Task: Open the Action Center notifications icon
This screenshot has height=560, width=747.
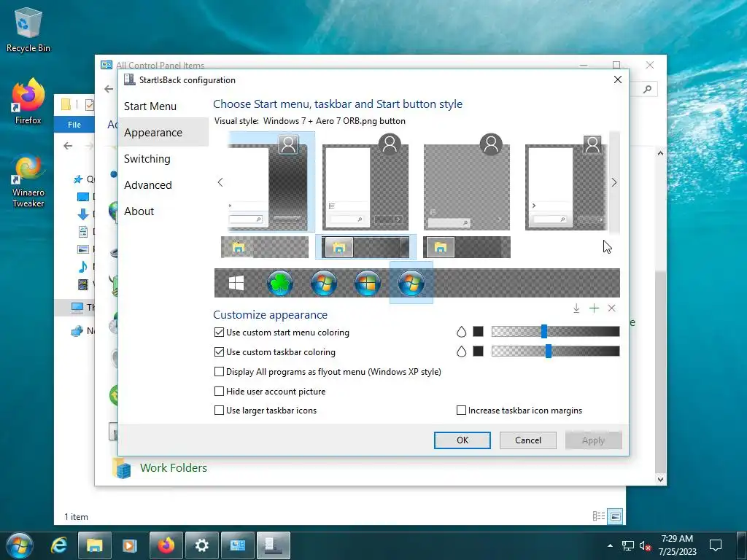Action: click(716, 545)
